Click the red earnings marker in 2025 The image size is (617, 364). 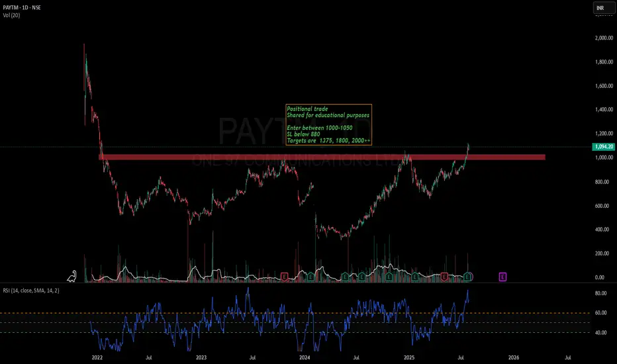[444, 277]
